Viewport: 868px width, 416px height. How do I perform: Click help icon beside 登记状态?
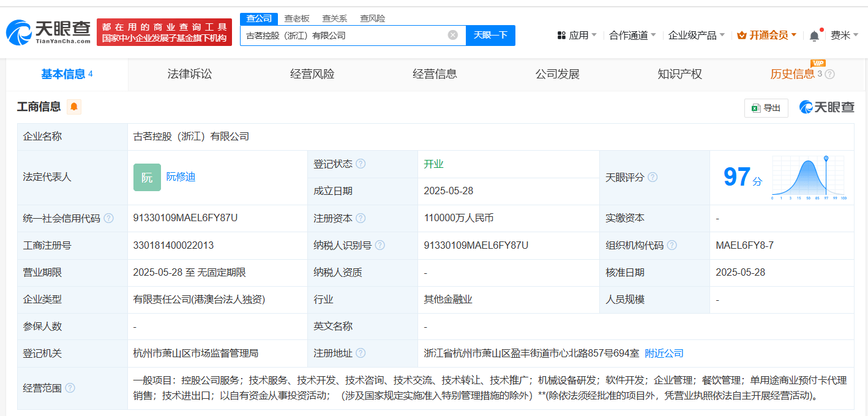(361, 164)
